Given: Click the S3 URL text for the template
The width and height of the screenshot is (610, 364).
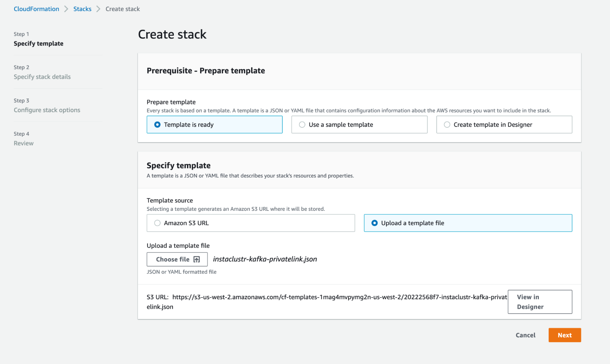Looking at the screenshot, I should 339,297.
